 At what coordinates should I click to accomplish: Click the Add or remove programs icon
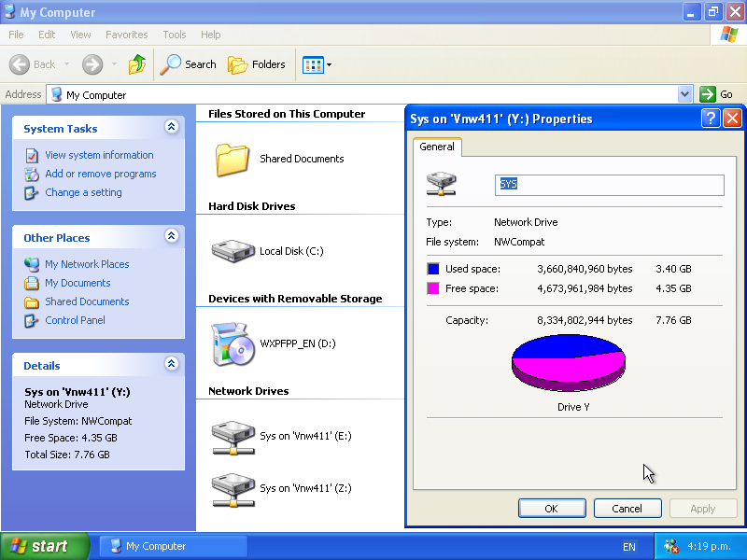click(x=32, y=175)
